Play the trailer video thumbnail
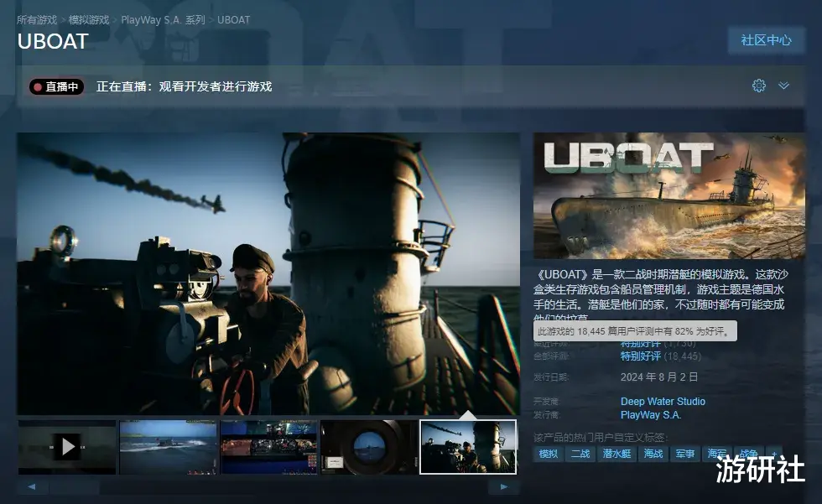The width and height of the screenshot is (822, 504). tap(67, 447)
